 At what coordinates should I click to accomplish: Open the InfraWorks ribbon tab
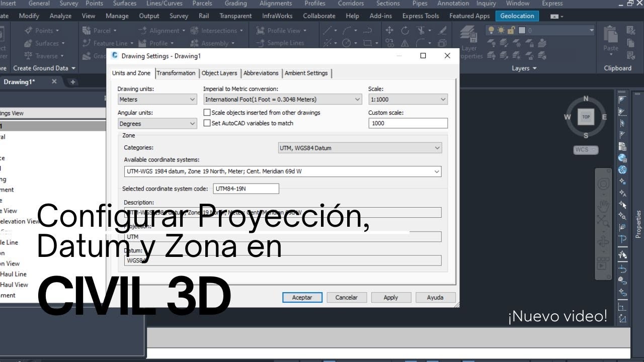[x=277, y=16]
